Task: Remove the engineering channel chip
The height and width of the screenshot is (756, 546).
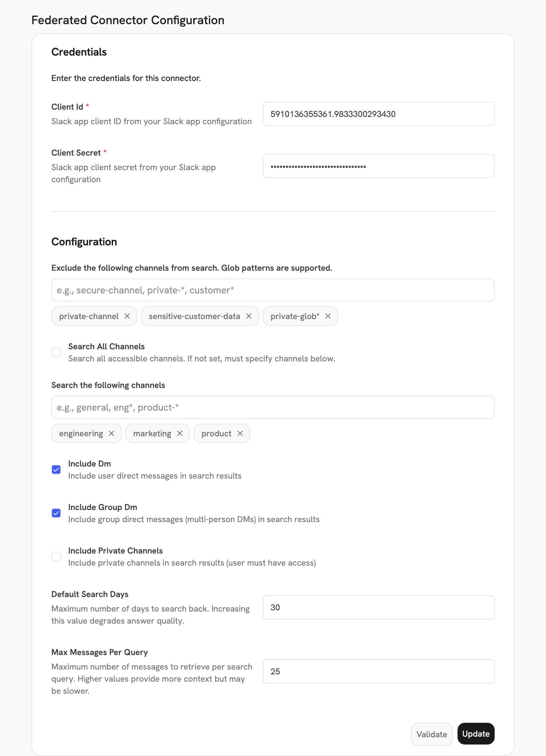Action: pos(112,433)
